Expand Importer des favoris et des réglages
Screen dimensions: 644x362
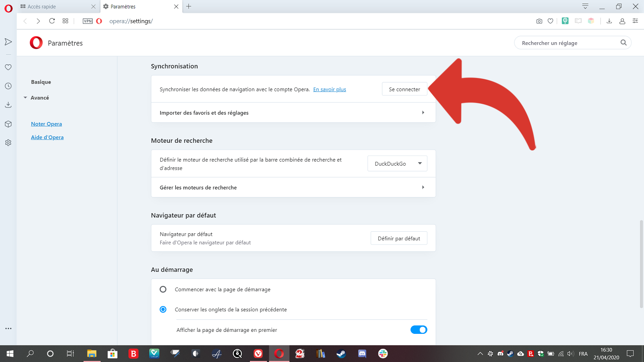tap(293, 113)
